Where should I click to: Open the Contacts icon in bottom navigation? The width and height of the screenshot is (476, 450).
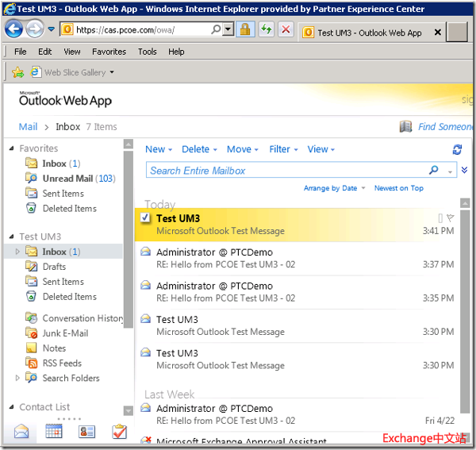click(86, 432)
